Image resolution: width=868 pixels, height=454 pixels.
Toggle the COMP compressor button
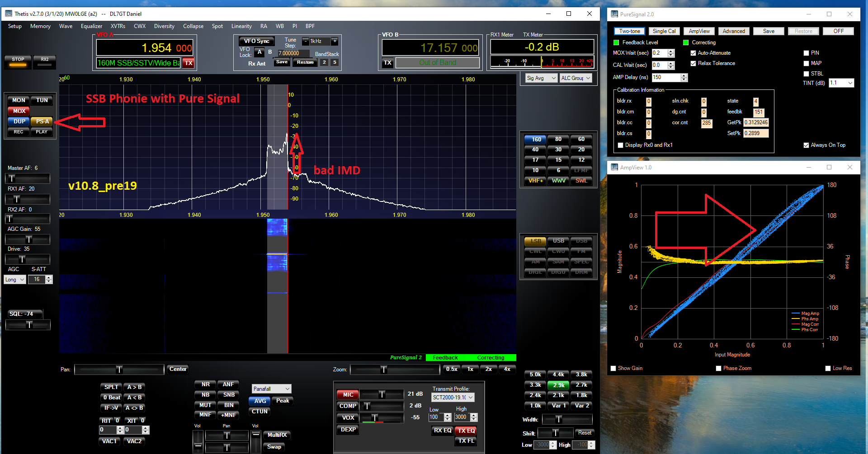(348, 406)
